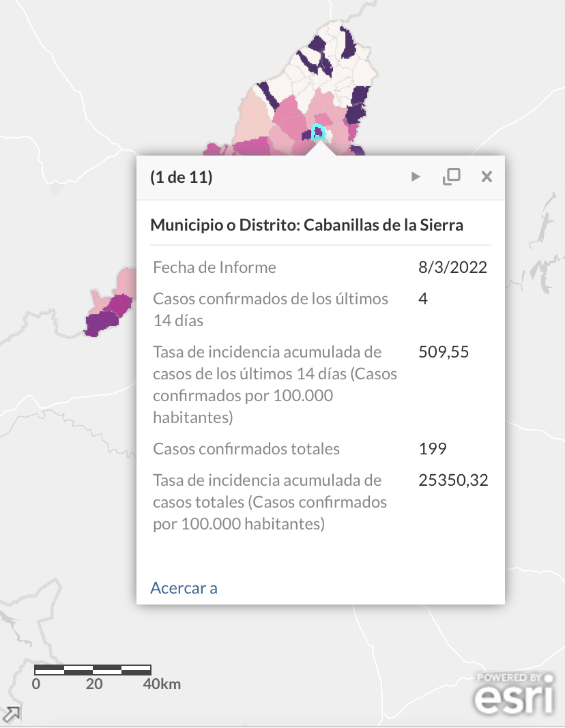Viewport: 565px width, 728px height.
Task: Click the 'Acercar a' zoom link
Action: pos(184,587)
